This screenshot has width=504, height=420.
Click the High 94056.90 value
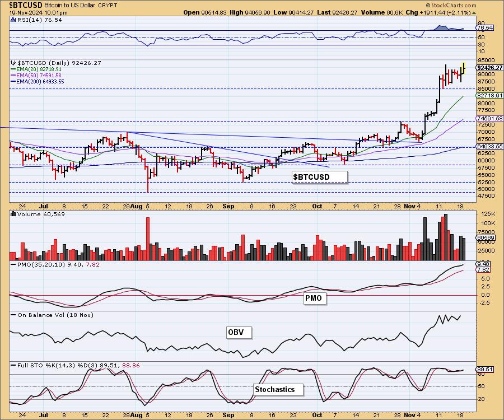pos(250,12)
